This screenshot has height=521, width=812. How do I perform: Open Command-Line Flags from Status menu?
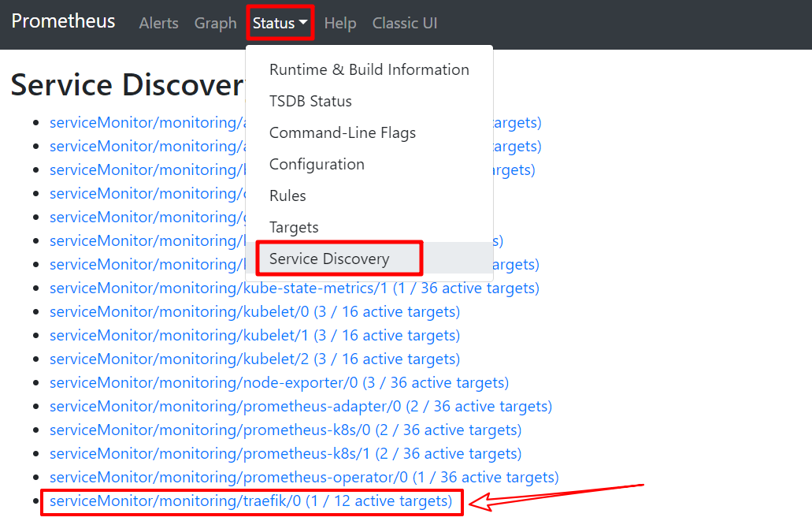click(x=342, y=132)
